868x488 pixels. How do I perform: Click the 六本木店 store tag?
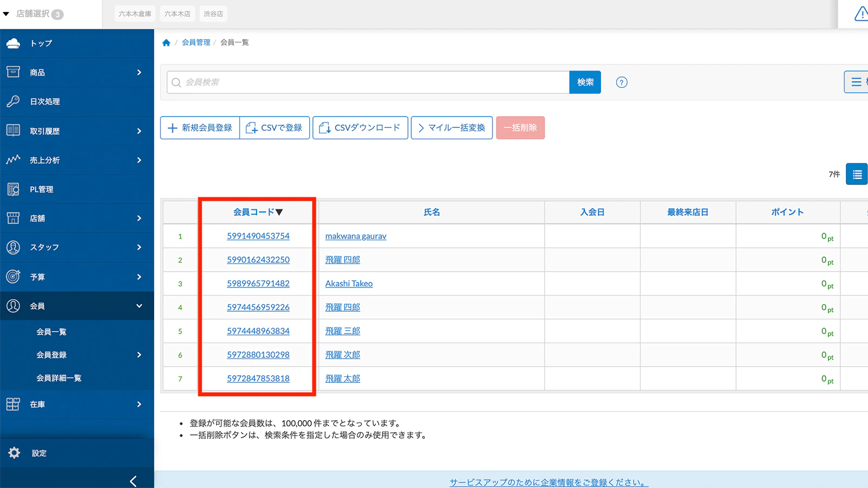click(x=177, y=14)
